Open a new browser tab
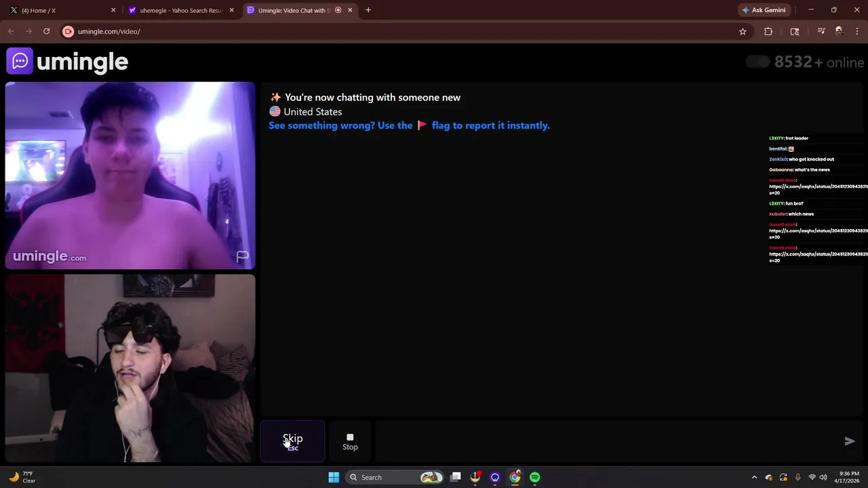This screenshot has width=868, height=488. [368, 10]
